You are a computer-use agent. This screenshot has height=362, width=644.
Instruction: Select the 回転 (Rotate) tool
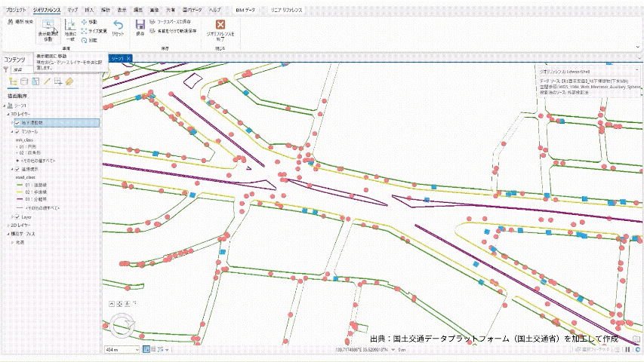click(x=88, y=40)
